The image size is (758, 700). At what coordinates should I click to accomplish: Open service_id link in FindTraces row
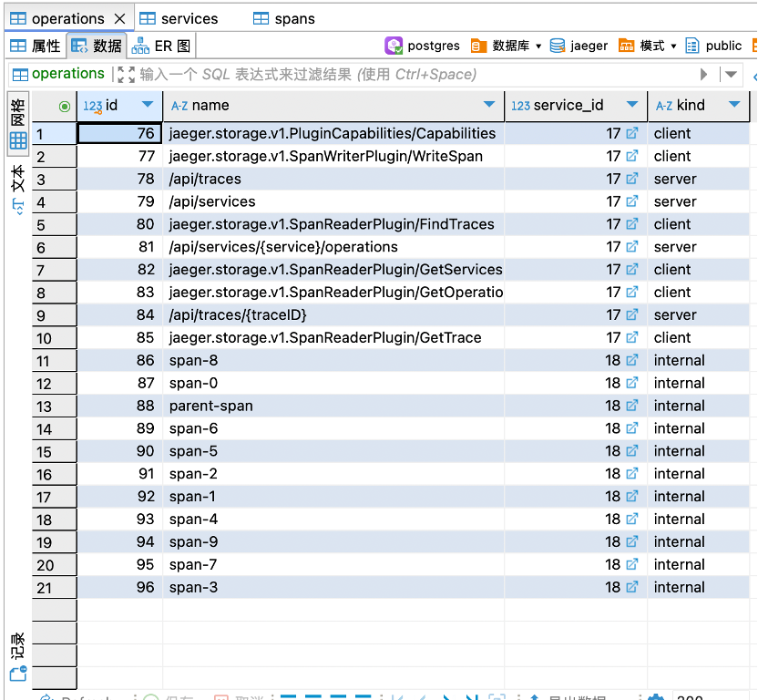[632, 224]
